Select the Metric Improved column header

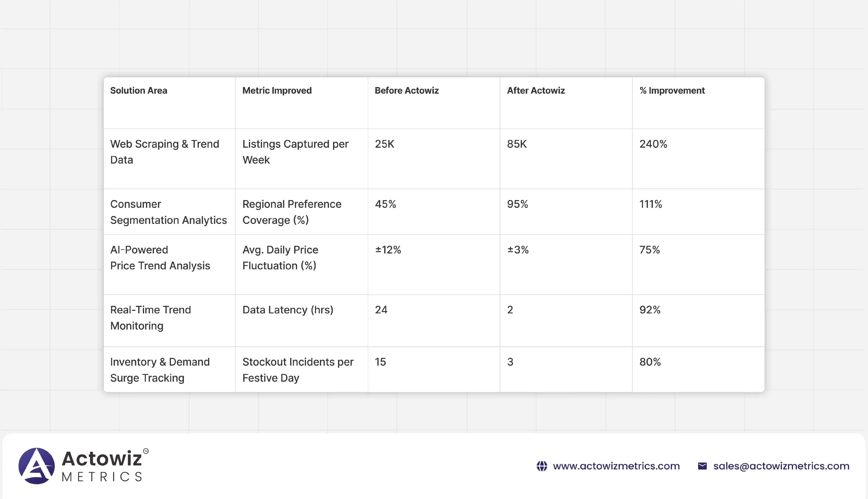point(277,90)
